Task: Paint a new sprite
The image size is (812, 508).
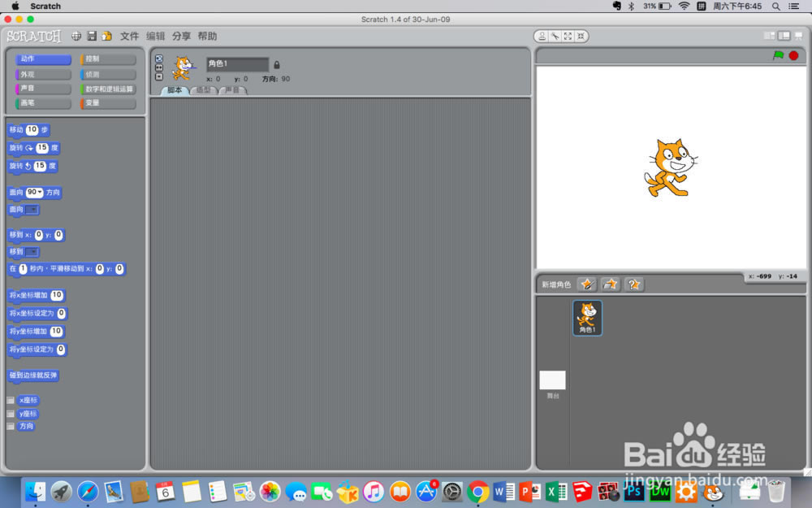Action: (x=587, y=284)
